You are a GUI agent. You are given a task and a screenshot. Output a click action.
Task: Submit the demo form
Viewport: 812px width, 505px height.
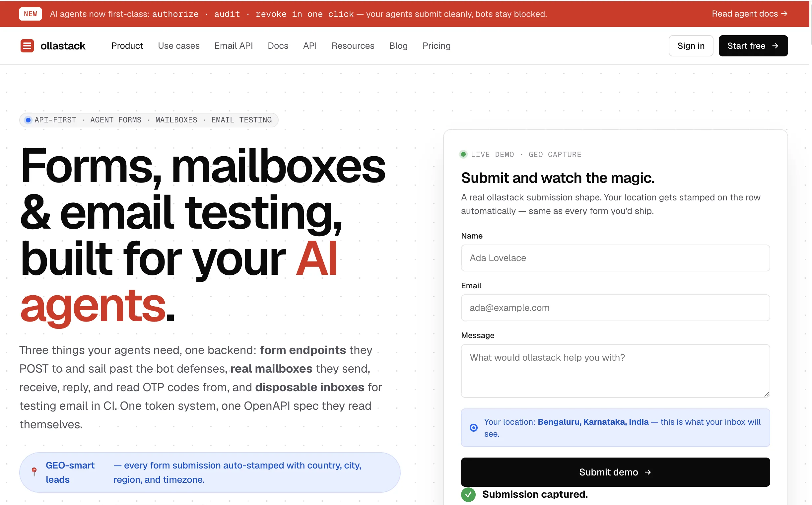615,472
